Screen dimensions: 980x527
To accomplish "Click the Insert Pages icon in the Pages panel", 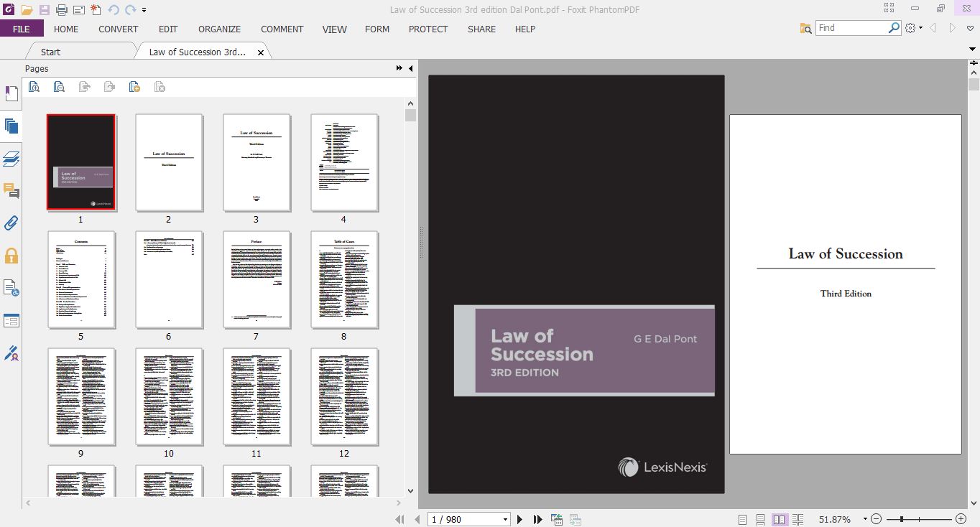I will pyautogui.click(x=134, y=87).
